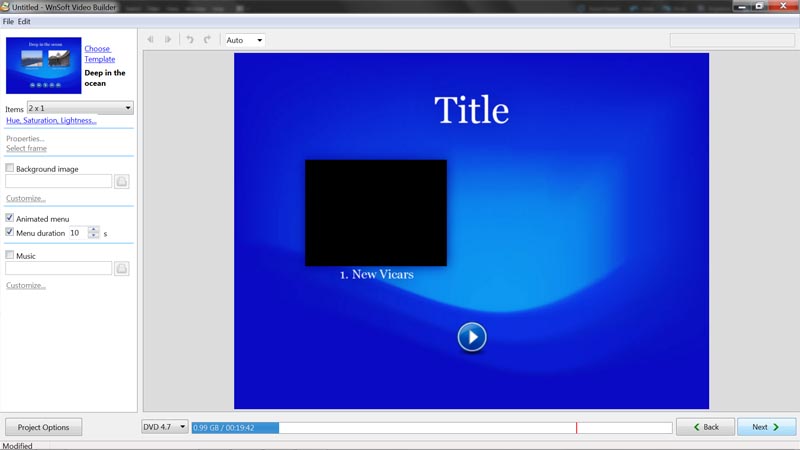
Task: Open the Edit menu
Action: 24,21
